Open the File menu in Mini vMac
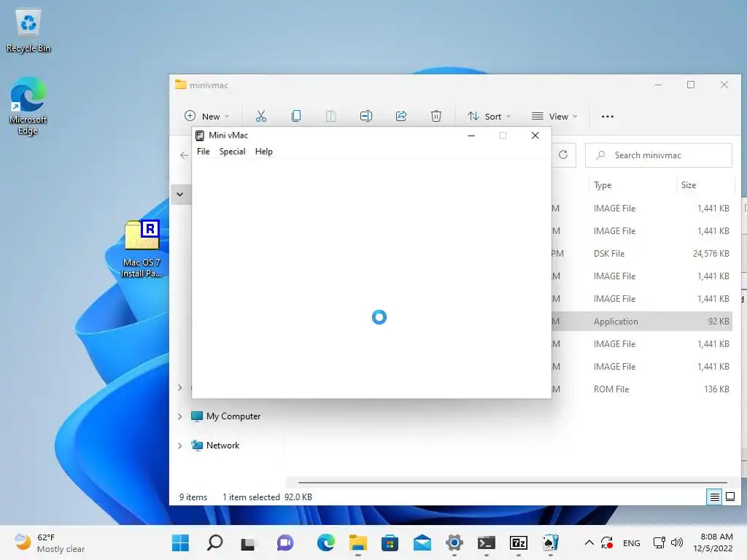747x560 pixels. (203, 152)
